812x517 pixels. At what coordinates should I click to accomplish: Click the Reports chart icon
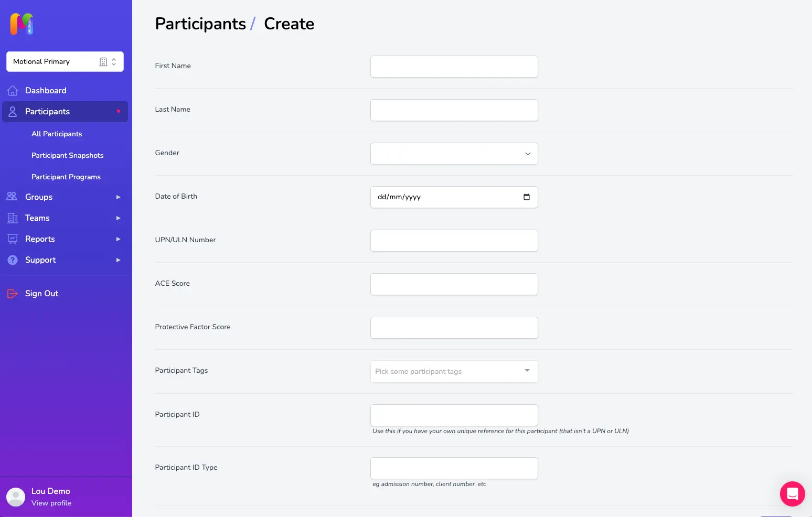(13, 239)
